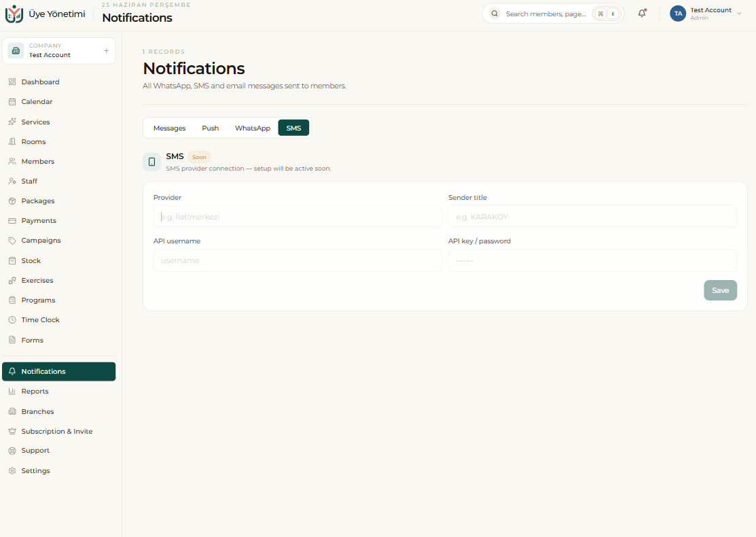
Task: Click the Save button
Action: coord(720,290)
